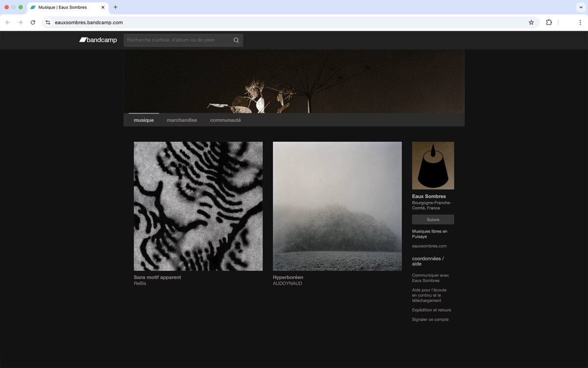Open Expédition et retours link
Screen dimensions: 588x368
(431, 310)
